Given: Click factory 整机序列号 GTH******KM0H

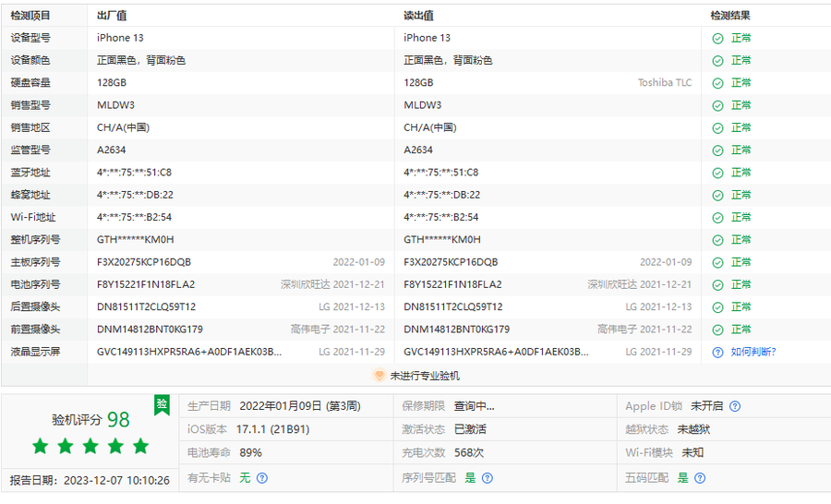Looking at the screenshot, I should click(x=135, y=240).
